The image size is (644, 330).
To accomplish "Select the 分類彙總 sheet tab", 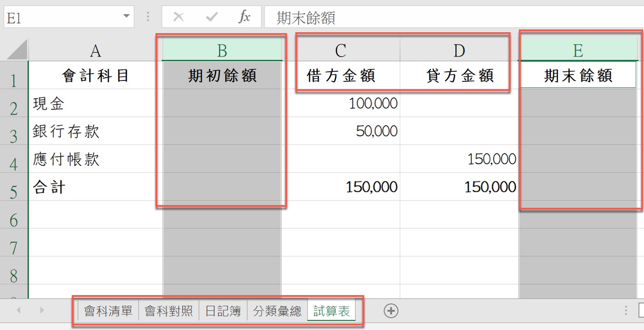I will pyautogui.click(x=277, y=311).
